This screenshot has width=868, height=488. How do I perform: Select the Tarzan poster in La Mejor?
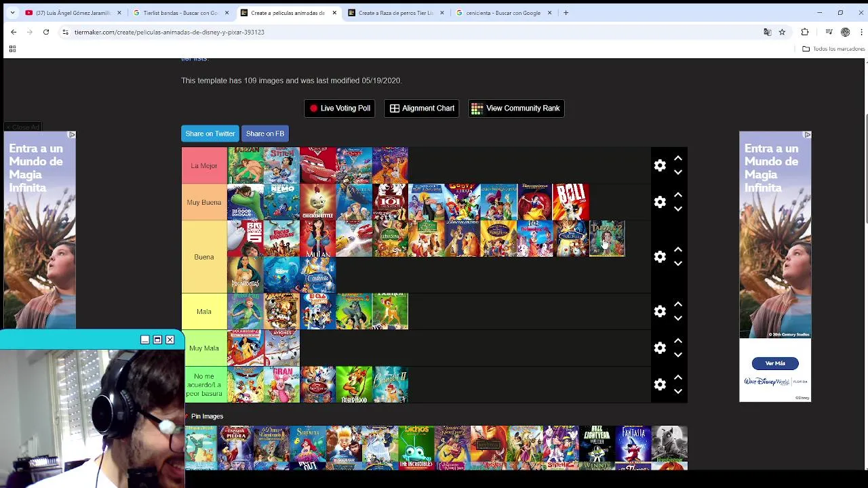point(245,165)
